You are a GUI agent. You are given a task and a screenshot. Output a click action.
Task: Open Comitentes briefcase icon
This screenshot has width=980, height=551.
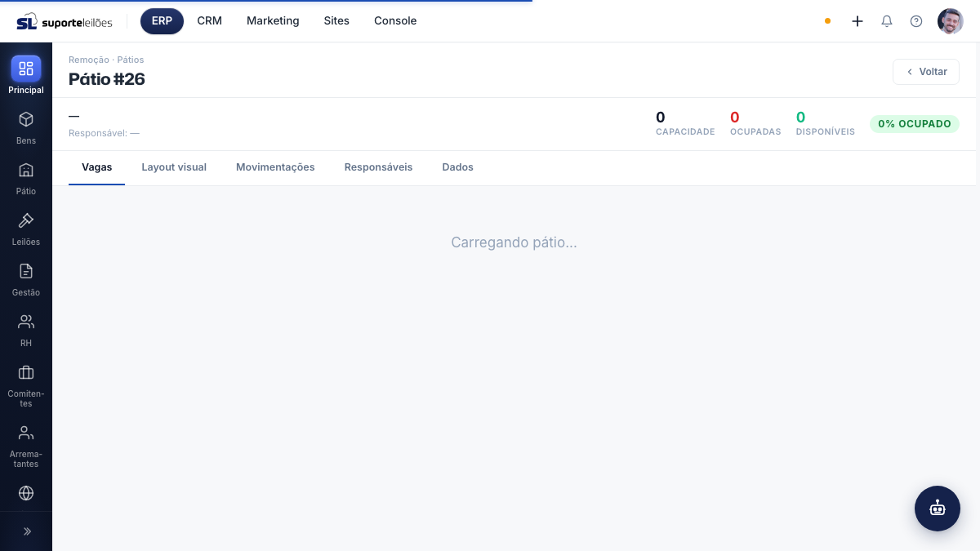26,372
